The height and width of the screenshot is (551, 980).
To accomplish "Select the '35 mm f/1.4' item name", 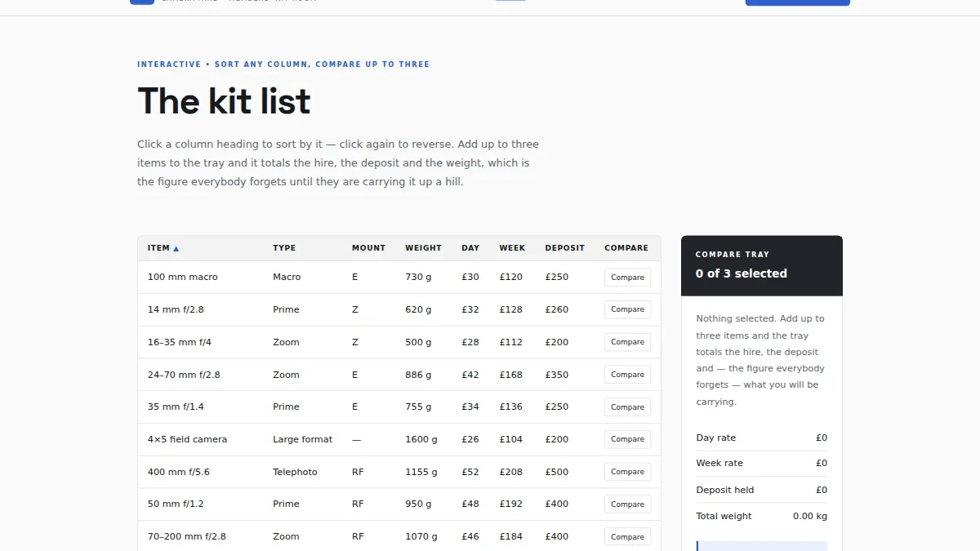I will pyautogui.click(x=176, y=407).
